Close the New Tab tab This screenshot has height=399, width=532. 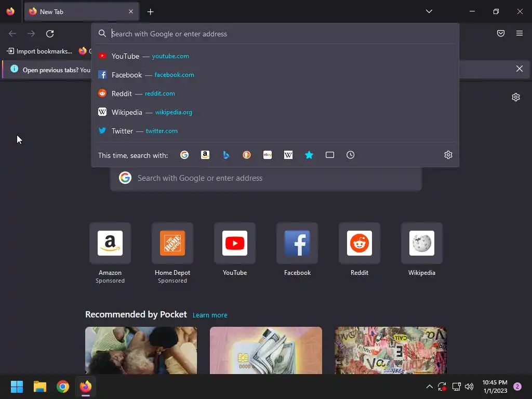click(131, 11)
